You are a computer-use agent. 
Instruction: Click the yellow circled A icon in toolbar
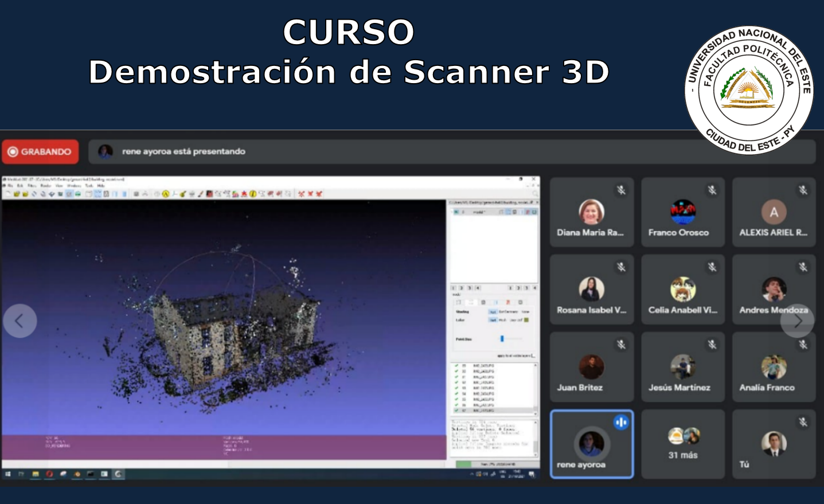[x=166, y=194]
